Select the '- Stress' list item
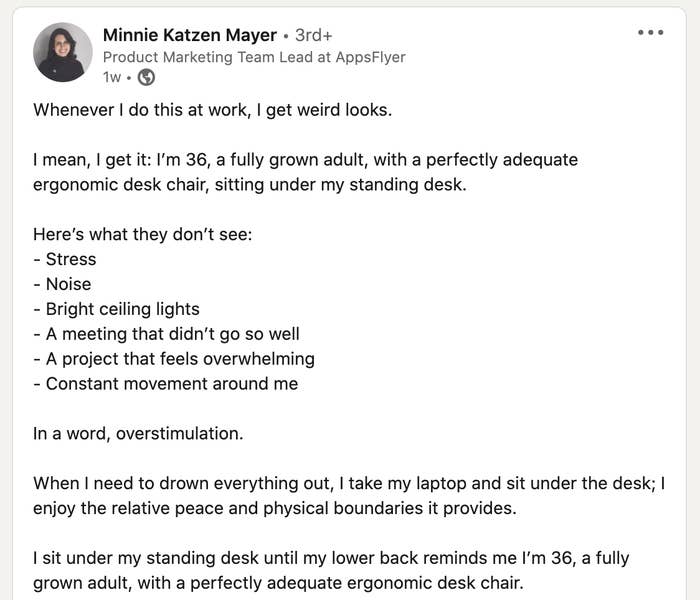The image size is (700, 600). click(65, 259)
